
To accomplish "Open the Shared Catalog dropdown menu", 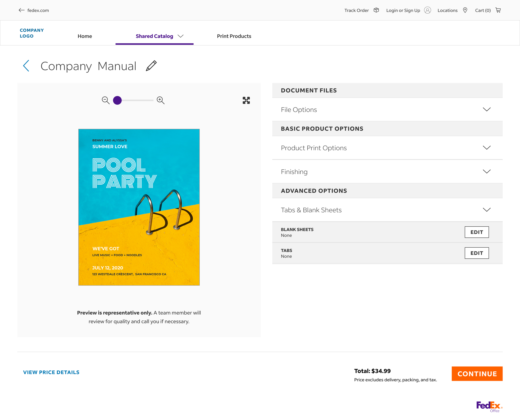I will click(x=181, y=36).
